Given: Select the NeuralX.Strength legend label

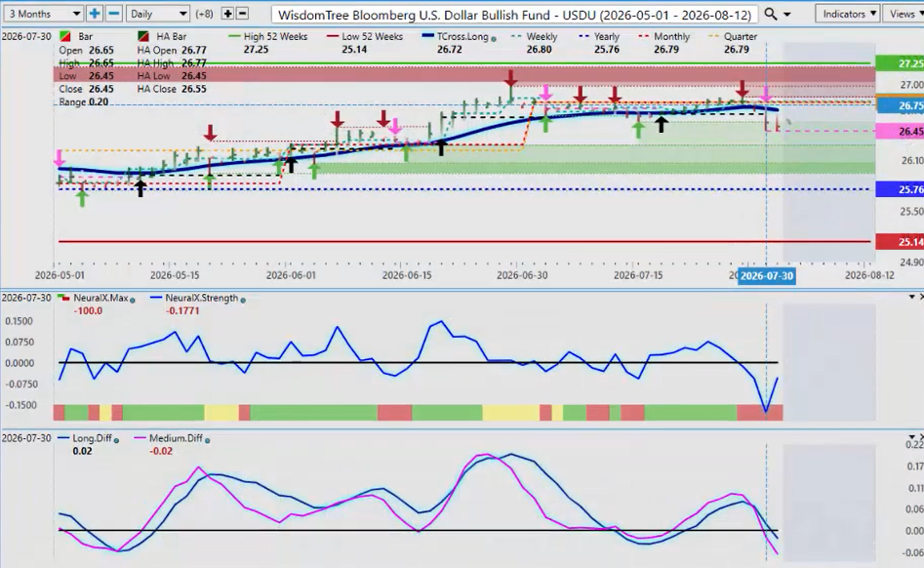Looking at the screenshot, I should (202, 298).
